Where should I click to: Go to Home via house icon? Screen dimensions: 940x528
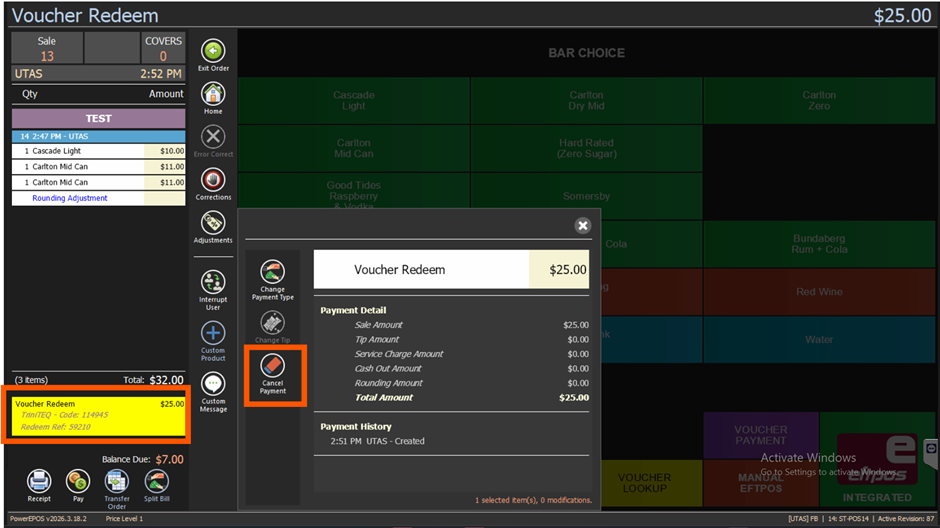click(213, 95)
